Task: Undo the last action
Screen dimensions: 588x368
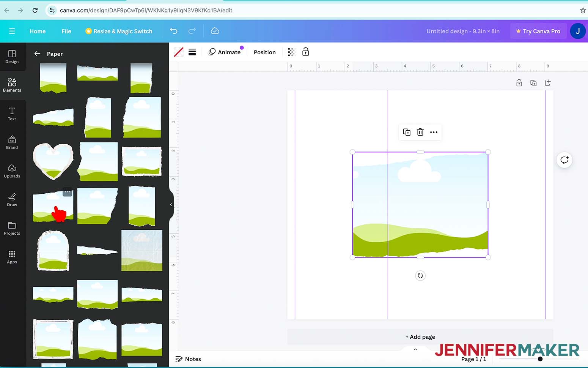Action: tap(173, 31)
